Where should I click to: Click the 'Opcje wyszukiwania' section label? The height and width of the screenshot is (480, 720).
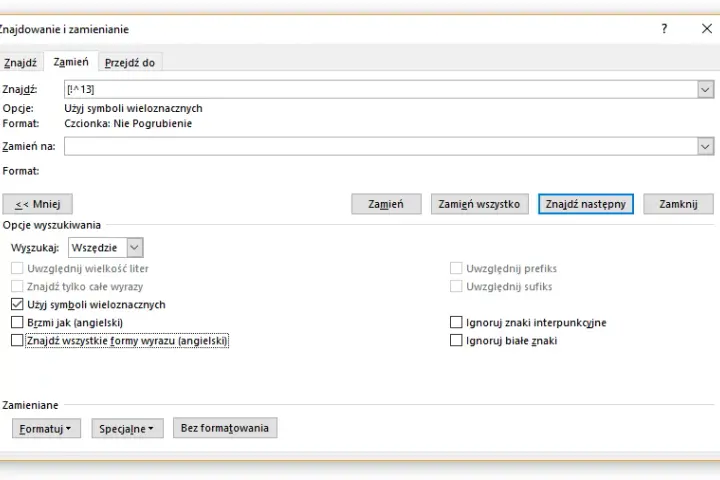click(51, 225)
